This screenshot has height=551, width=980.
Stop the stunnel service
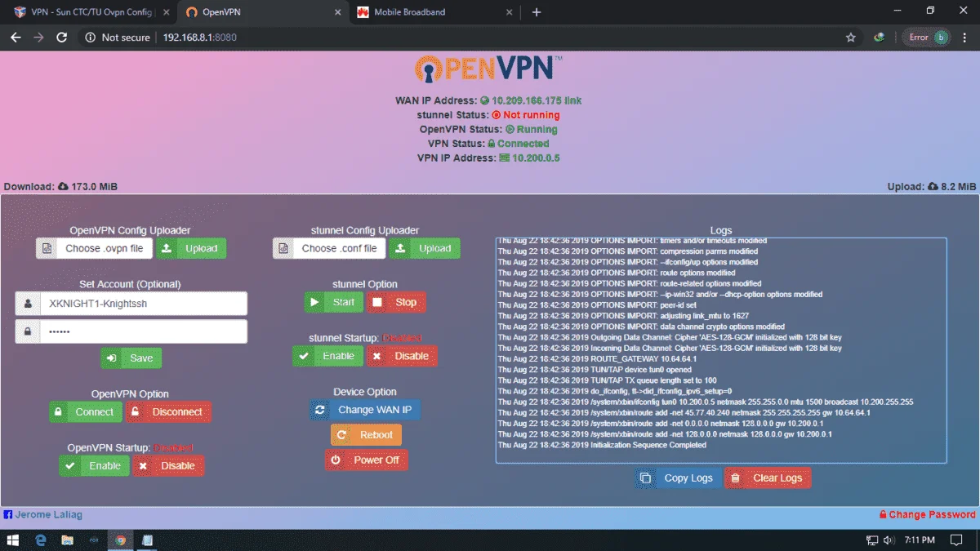(x=396, y=302)
